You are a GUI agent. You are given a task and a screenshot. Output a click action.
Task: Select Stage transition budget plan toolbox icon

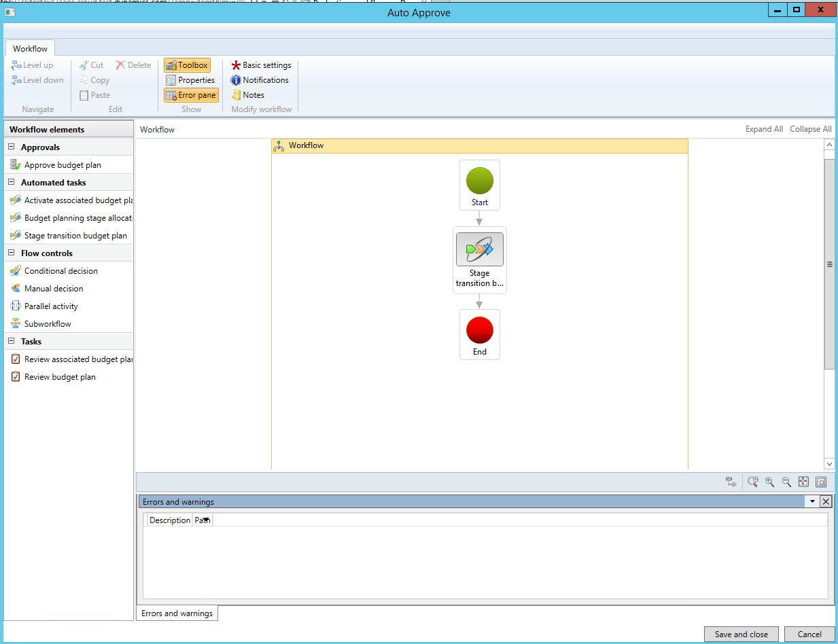pos(16,236)
